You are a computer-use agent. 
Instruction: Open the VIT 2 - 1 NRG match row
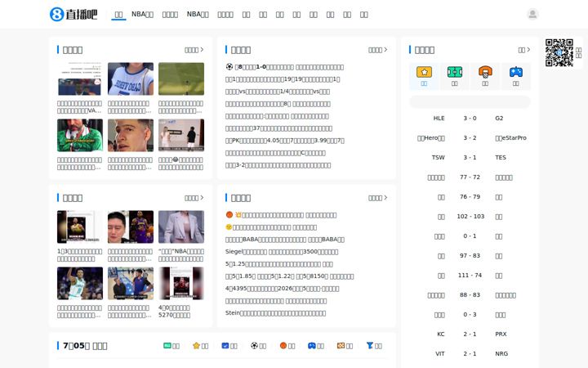click(470, 354)
